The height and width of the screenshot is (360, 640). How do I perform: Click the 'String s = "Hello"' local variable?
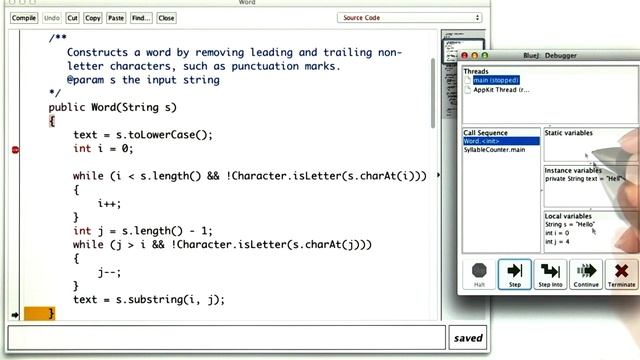570,224
